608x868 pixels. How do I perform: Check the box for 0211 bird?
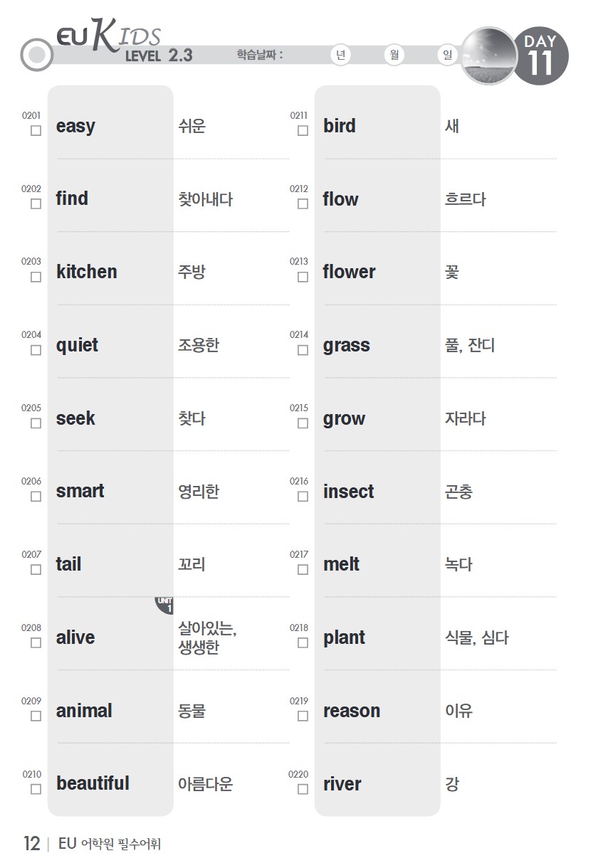(303, 131)
